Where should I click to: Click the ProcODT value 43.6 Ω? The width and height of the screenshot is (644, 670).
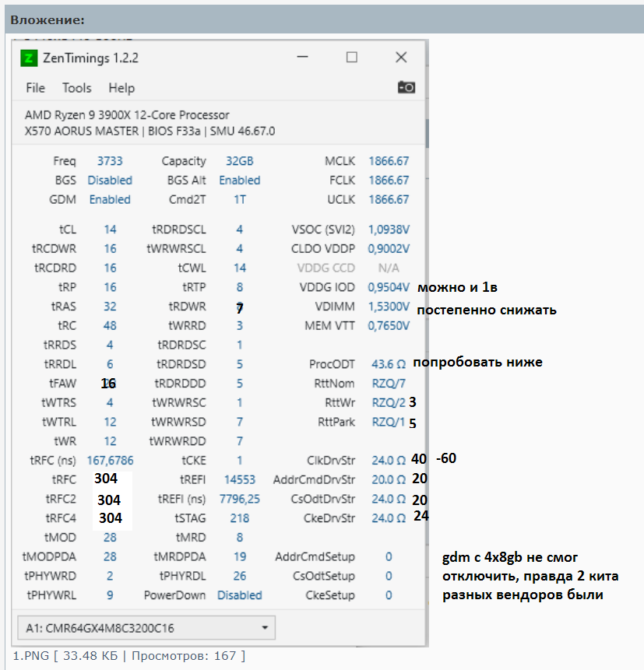click(x=389, y=364)
